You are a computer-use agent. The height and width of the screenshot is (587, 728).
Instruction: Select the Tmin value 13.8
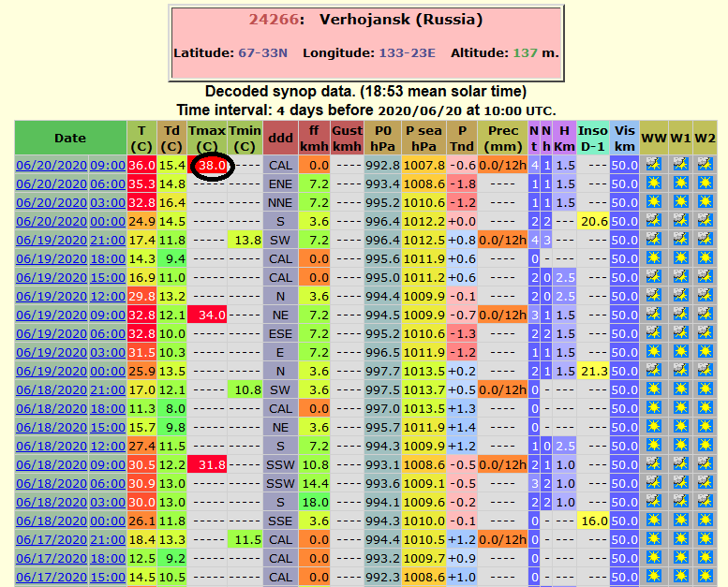[x=248, y=240]
